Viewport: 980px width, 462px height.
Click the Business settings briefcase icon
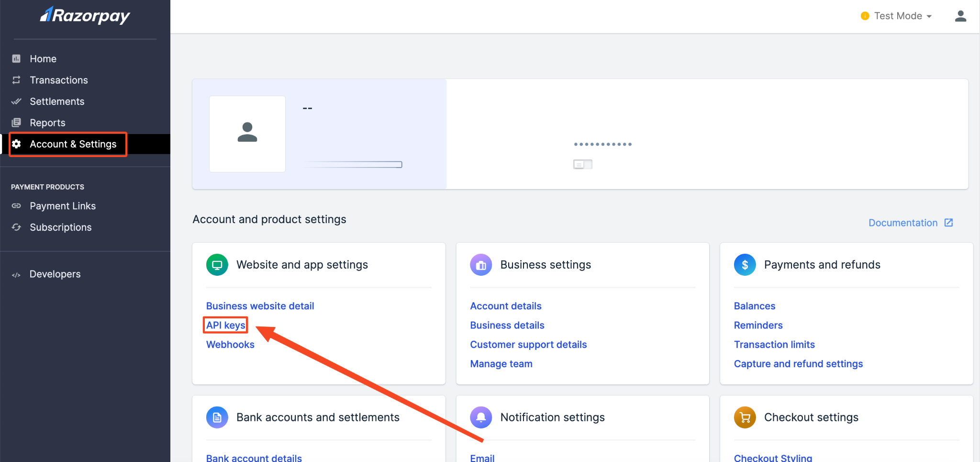(480, 265)
